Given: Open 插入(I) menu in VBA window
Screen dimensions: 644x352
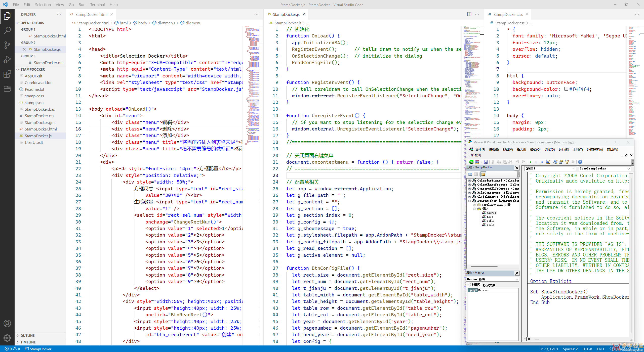Looking at the screenshot, I should [521, 150].
